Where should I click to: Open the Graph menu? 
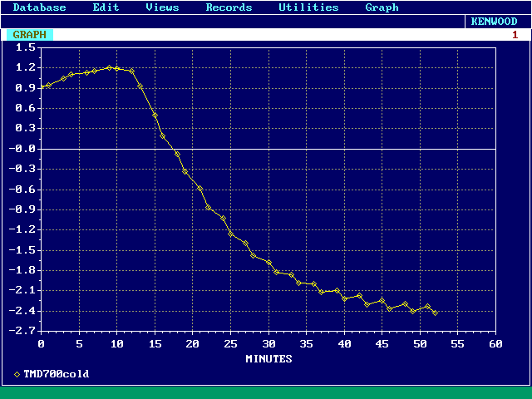pyautogui.click(x=382, y=7)
